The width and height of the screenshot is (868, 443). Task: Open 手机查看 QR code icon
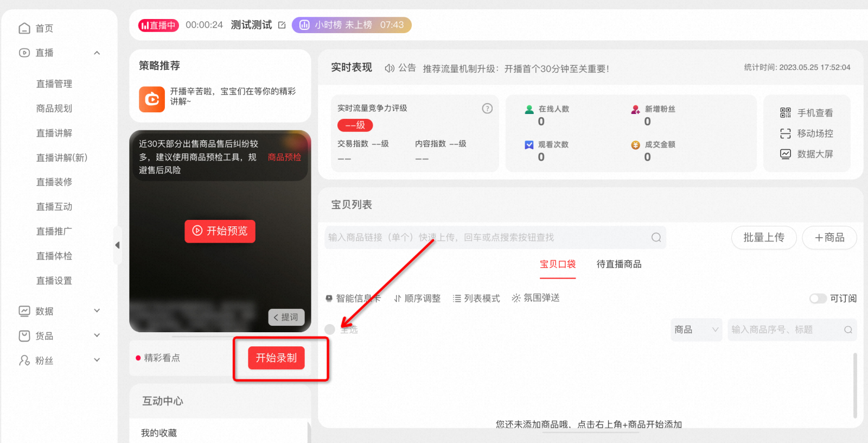(785, 113)
